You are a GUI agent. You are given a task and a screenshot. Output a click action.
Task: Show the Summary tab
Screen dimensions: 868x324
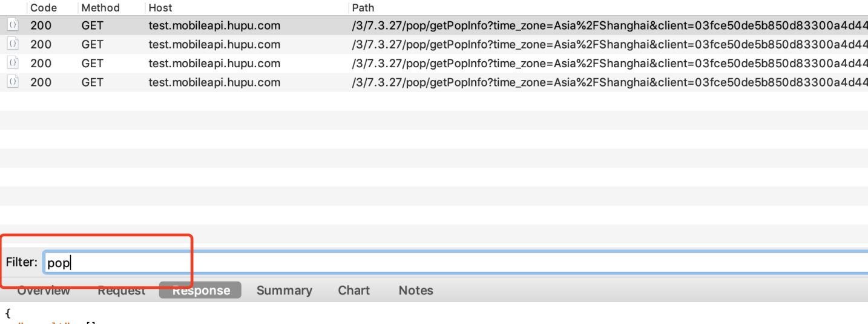coord(284,291)
